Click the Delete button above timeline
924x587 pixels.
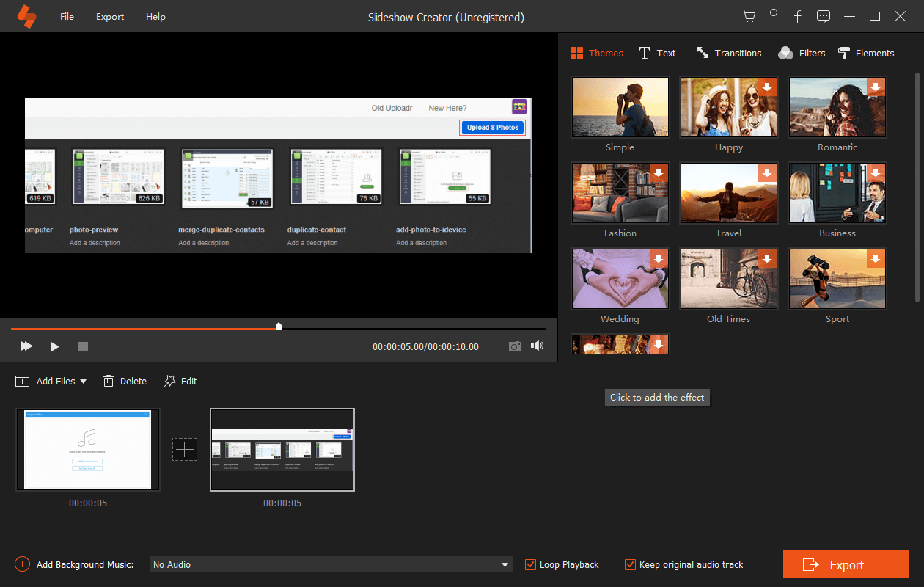point(125,382)
